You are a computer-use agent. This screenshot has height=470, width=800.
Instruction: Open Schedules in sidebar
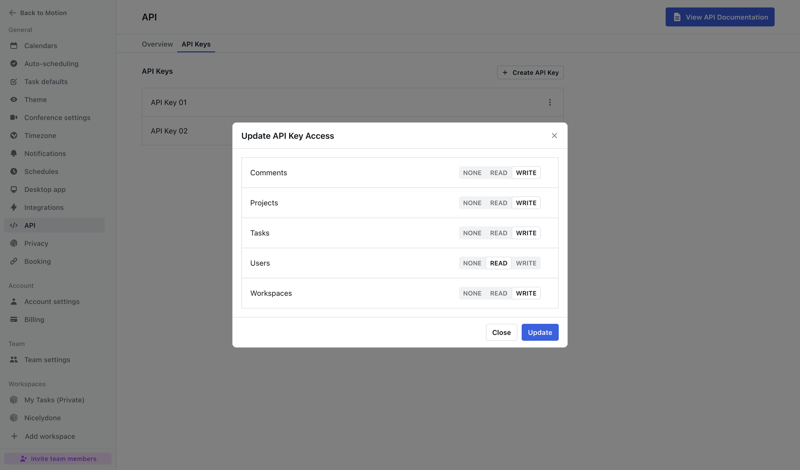coord(55,171)
